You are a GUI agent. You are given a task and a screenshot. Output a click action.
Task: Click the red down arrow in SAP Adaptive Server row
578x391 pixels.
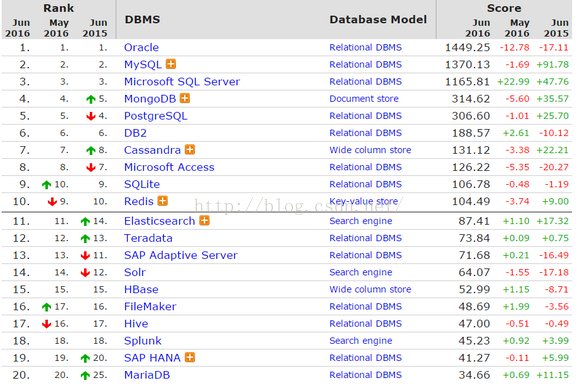[85, 255]
